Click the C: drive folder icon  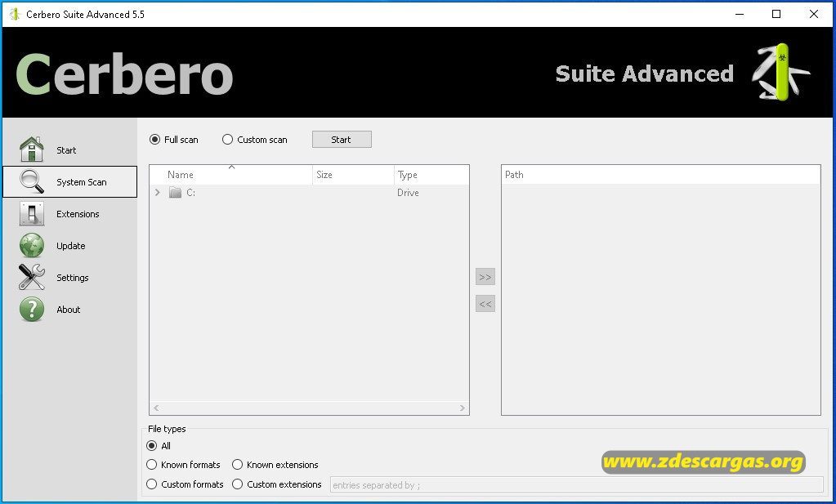(176, 192)
